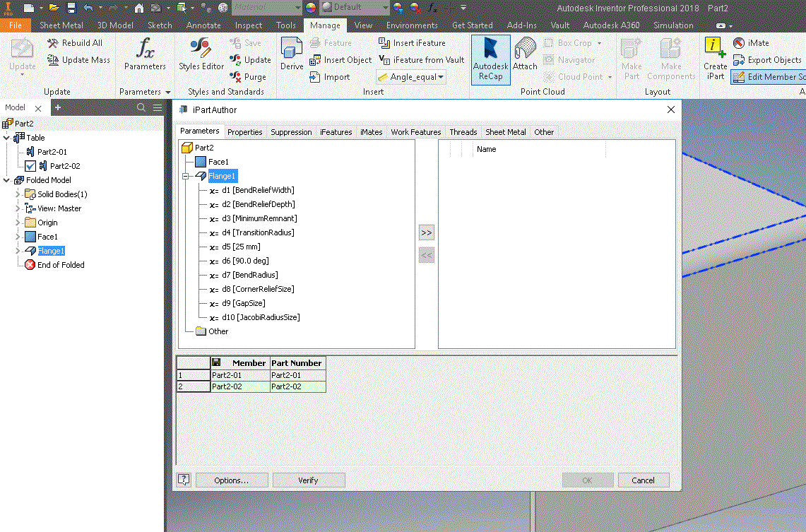Image resolution: width=806 pixels, height=532 pixels.
Task: Click Rebuild All in Update panel
Action: pyautogui.click(x=75, y=43)
